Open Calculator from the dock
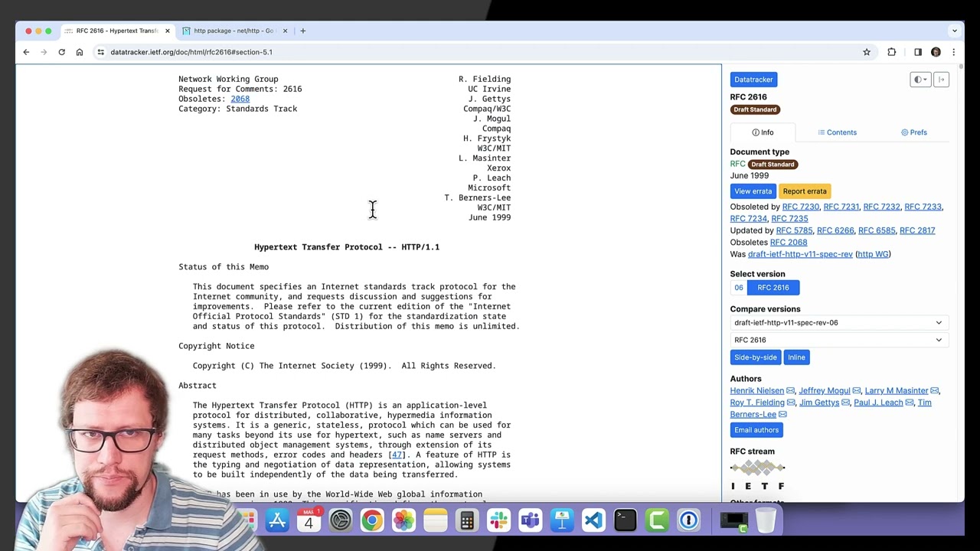 tap(467, 521)
